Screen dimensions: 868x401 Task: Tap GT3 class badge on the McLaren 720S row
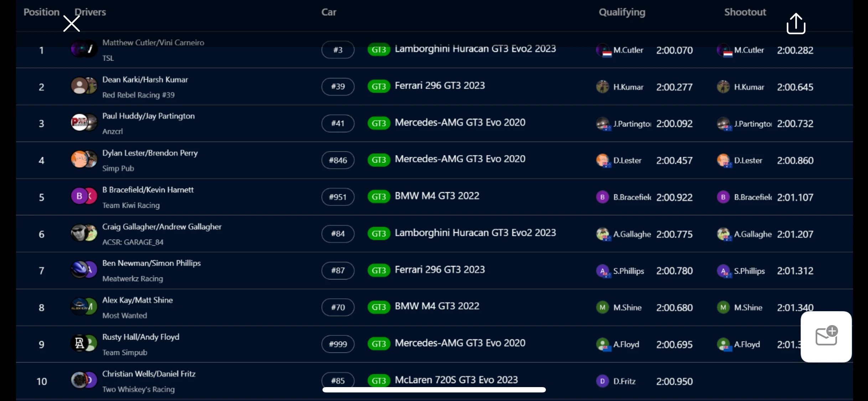tap(379, 381)
